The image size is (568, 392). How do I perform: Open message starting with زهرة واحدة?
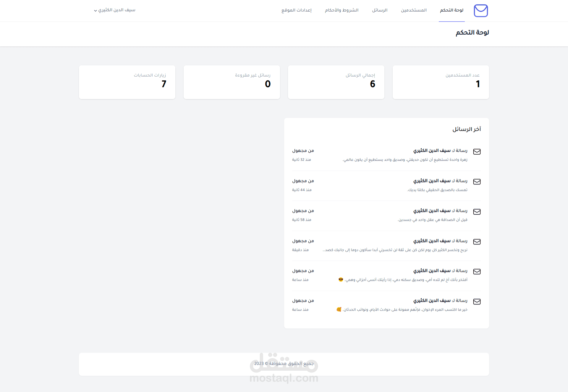point(405,160)
